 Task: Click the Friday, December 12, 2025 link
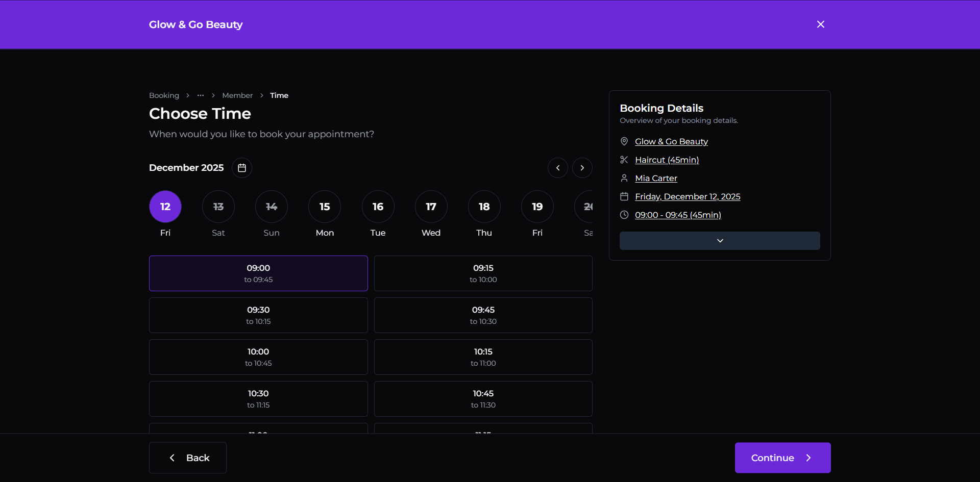(x=688, y=196)
